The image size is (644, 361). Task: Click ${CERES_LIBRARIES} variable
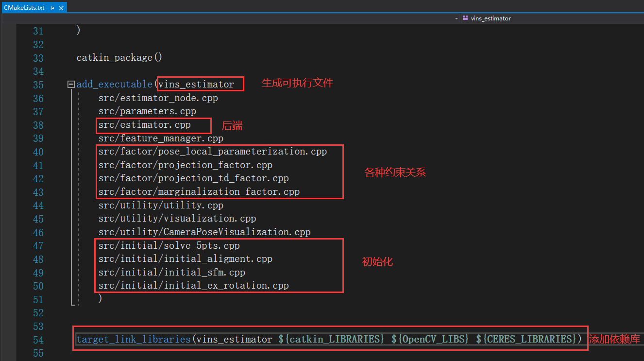click(526, 339)
